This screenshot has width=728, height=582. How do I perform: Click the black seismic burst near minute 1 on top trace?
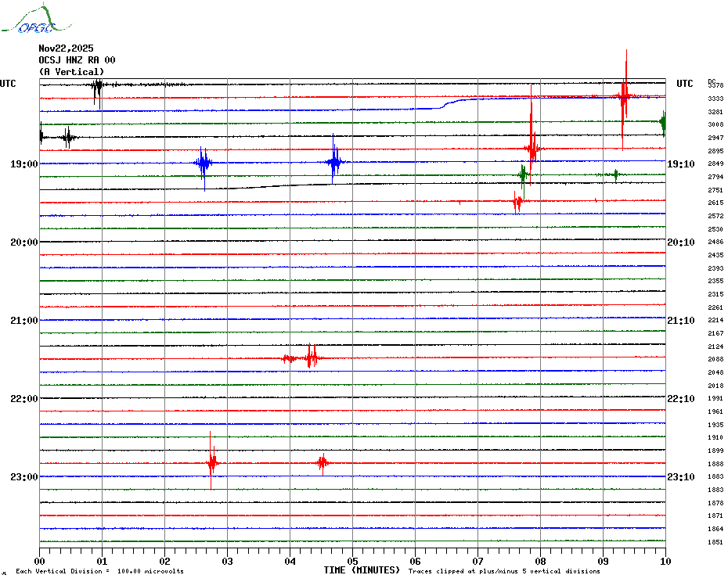pos(97,88)
